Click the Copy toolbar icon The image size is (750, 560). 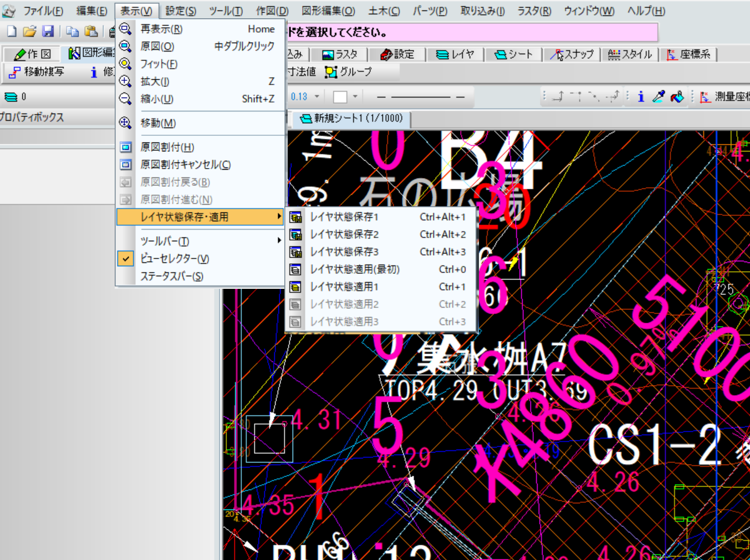[x=72, y=32]
